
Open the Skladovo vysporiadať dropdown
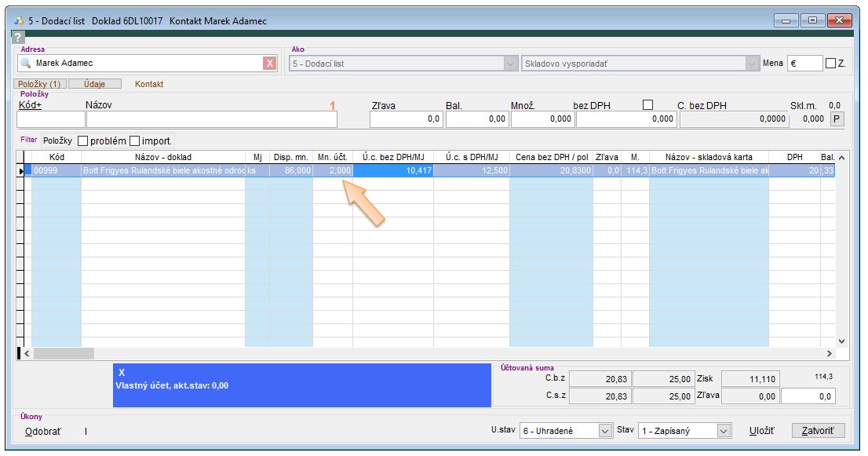point(752,64)
